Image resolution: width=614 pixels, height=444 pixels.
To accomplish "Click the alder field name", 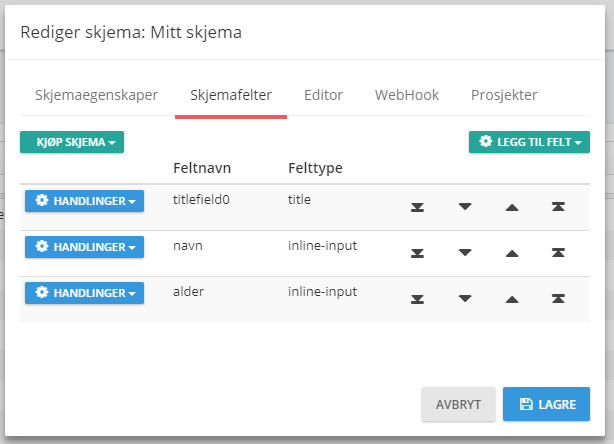I will click(x=188, y=292).
